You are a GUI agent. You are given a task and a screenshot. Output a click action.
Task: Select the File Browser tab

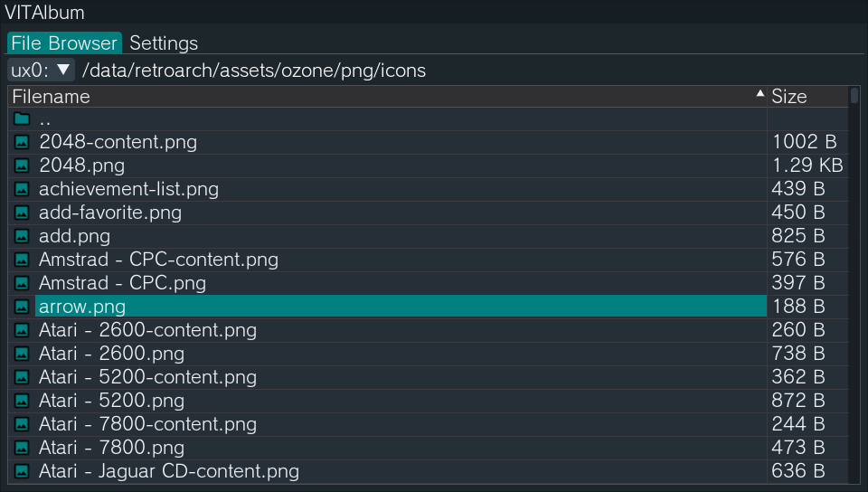(64, 43)
